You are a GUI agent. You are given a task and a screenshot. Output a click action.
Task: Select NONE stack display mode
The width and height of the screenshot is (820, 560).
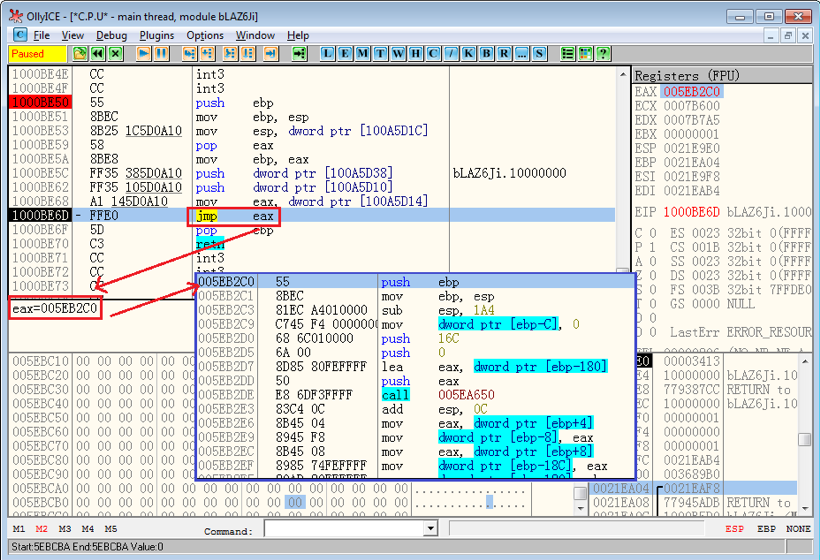tap(797, 528)
